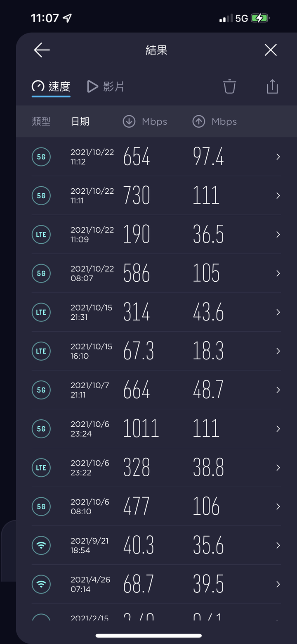Switch to the 影片 tab
The height and width of the screenshot is (644, 297).
coord(106,87)
